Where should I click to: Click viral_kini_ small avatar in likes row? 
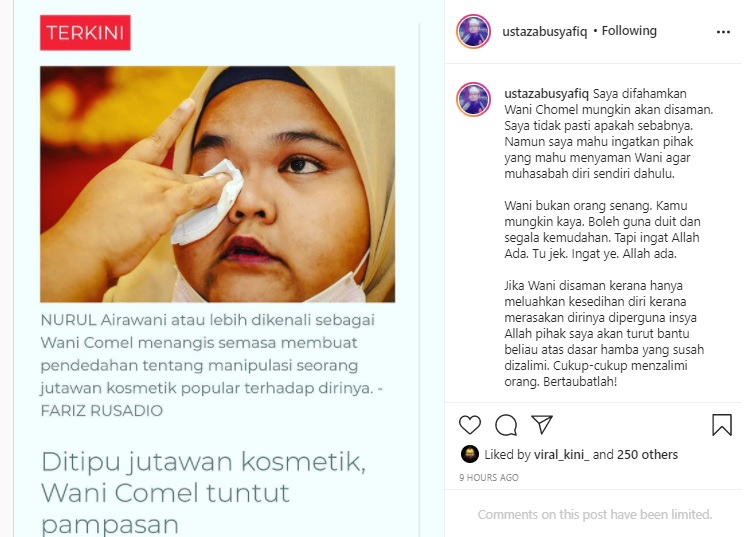tap(470, 454)
